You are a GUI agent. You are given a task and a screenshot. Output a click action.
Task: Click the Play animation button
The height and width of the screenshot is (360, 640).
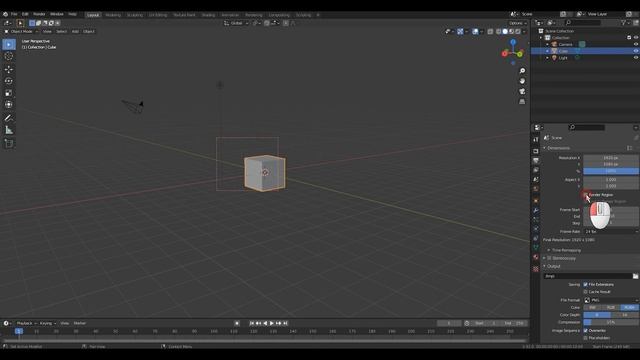[272, 323]
